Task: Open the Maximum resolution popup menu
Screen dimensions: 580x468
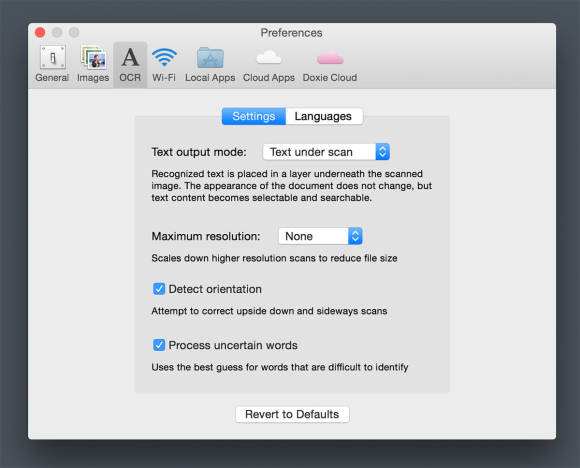Action: [x=320, y=236]
